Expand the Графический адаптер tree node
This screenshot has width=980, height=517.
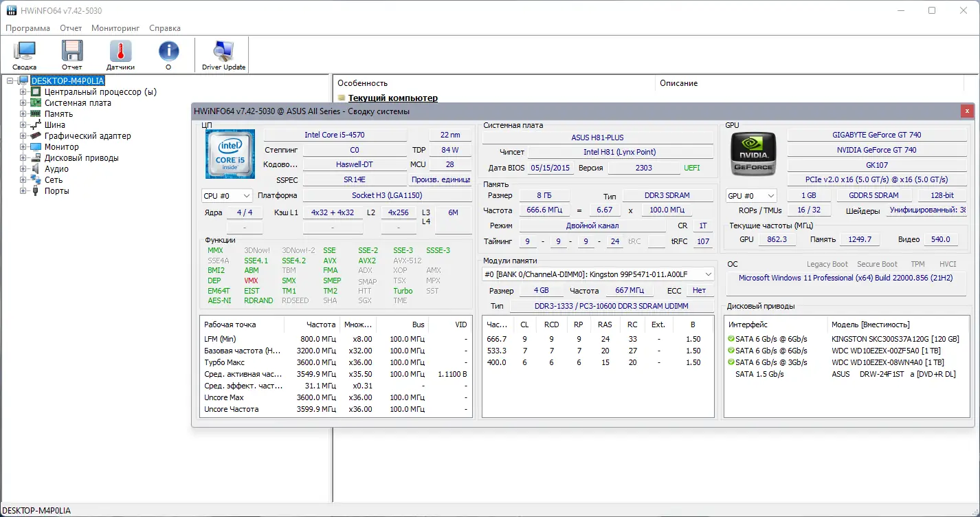(x=23, y=135)
